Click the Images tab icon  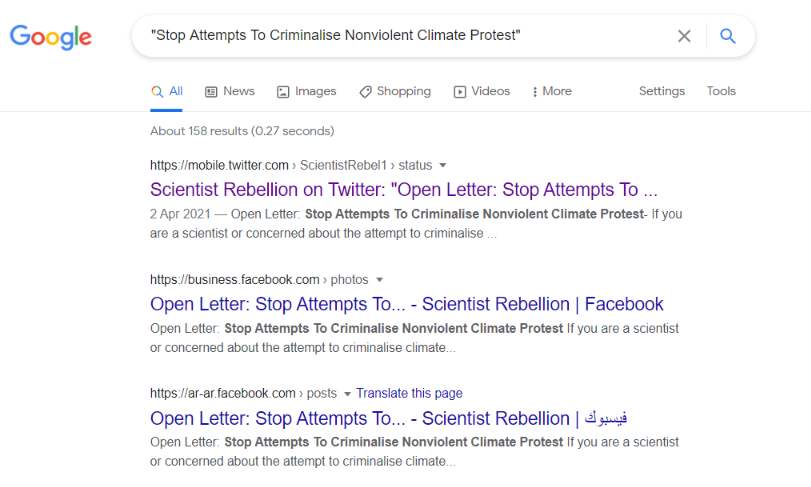click(283, 92)
